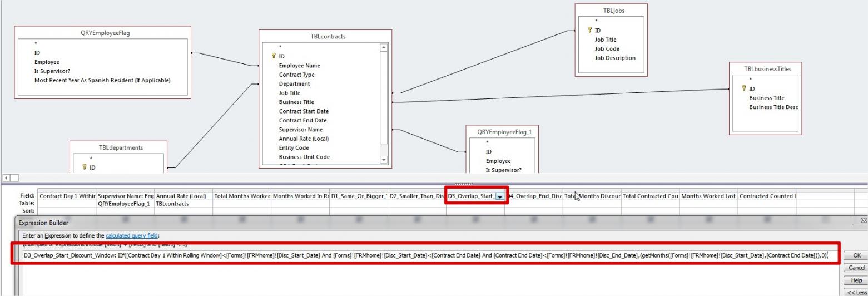The image size is (868, 296).
Task: Select Job Title field in TBLjobs
Action: (606, 40)
